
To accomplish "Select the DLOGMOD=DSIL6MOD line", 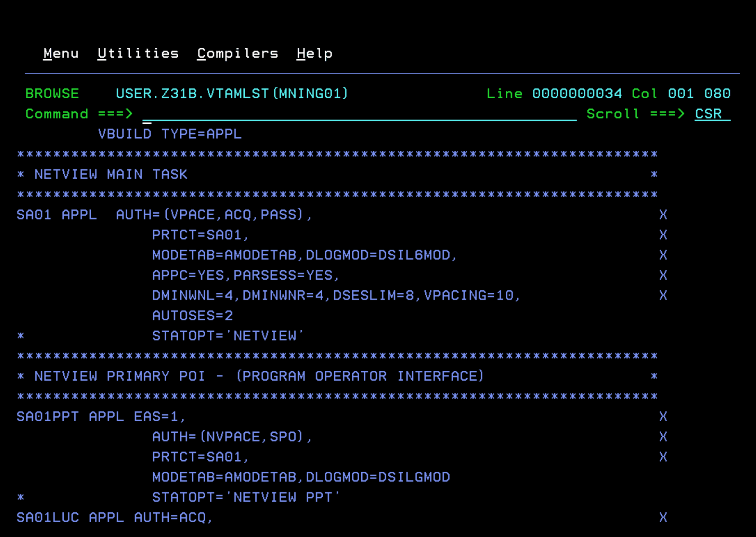I will [x=304, y=255].
